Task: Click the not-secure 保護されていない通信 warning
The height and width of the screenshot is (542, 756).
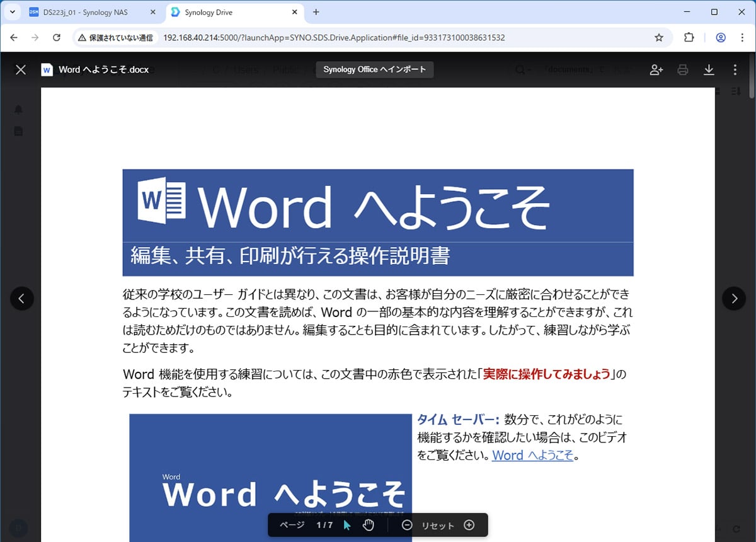Action: tap(115, 38)
